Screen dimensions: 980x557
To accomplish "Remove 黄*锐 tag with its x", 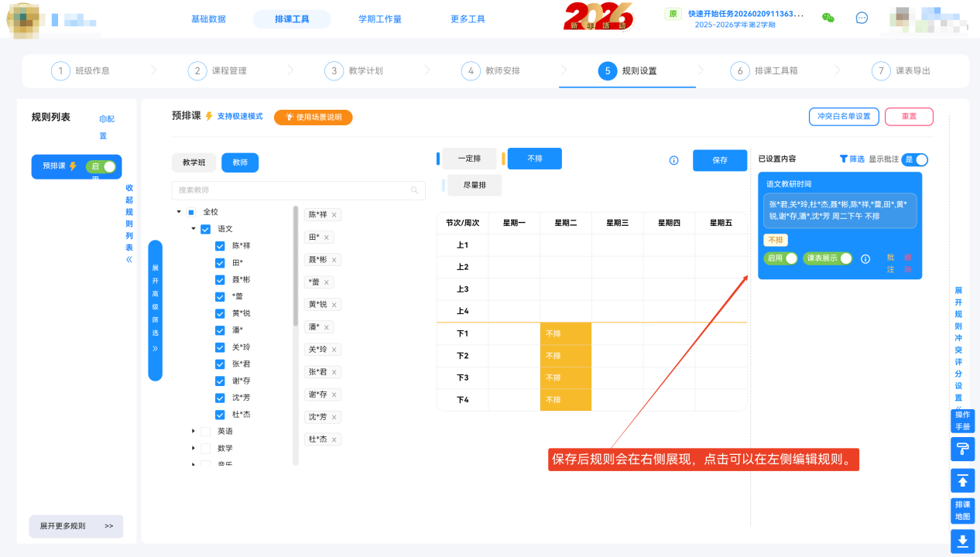I will 334,305.
